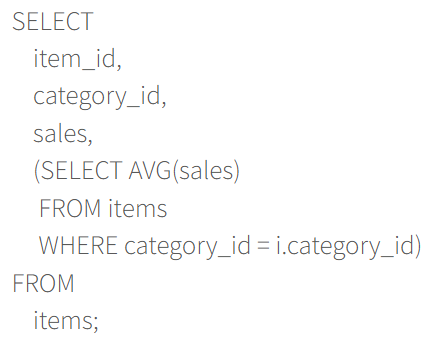Click the i.category_id reference

pos(345,247)
